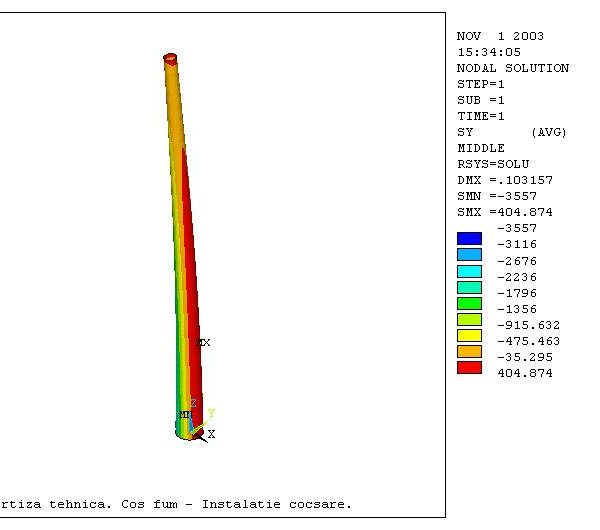Select the yellow Y axis label
Screen dimensions: 600x530
[211, 413]
